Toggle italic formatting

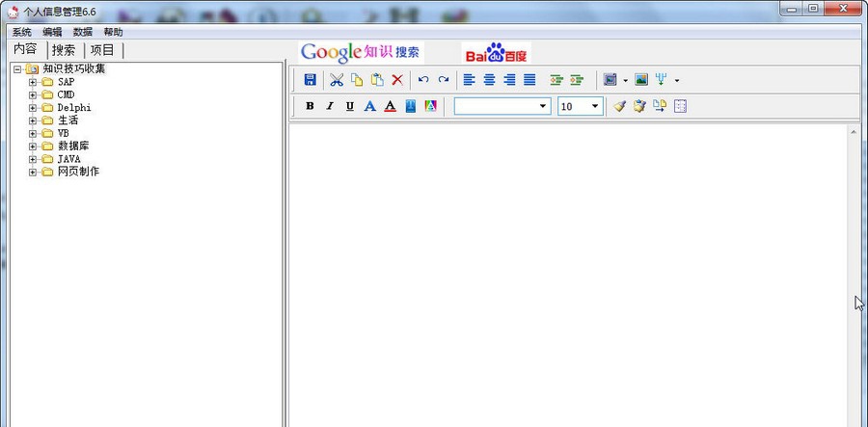coord(330,106)
